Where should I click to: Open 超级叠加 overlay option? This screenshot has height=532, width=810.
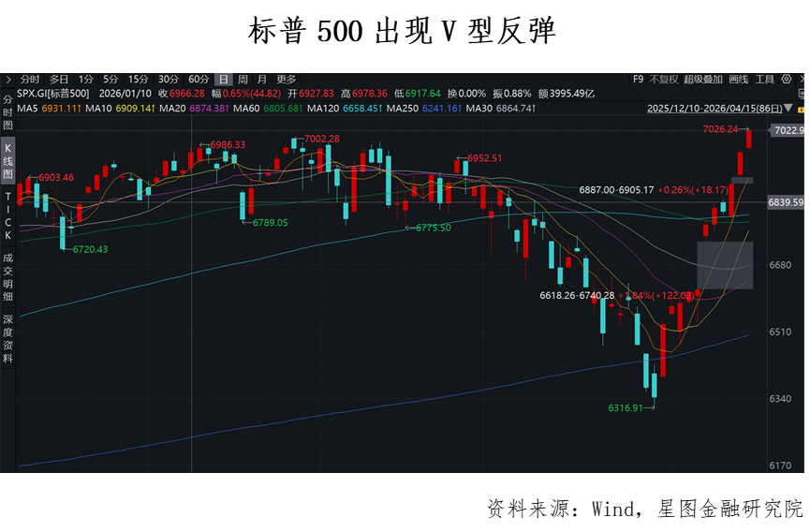click(x=703, y=79)
